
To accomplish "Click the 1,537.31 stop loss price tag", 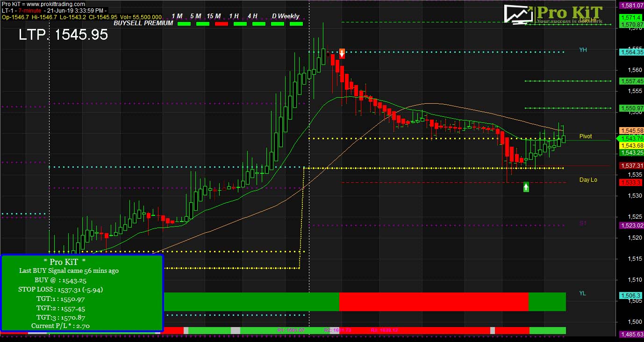I will (x=631, y=166).
